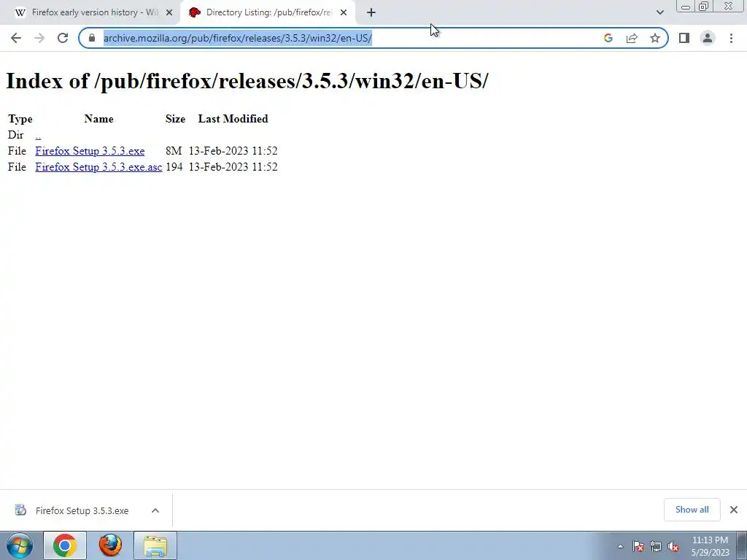
Task: Click the 8M size value
Action: pyautogui.click(x=174, y=151)
